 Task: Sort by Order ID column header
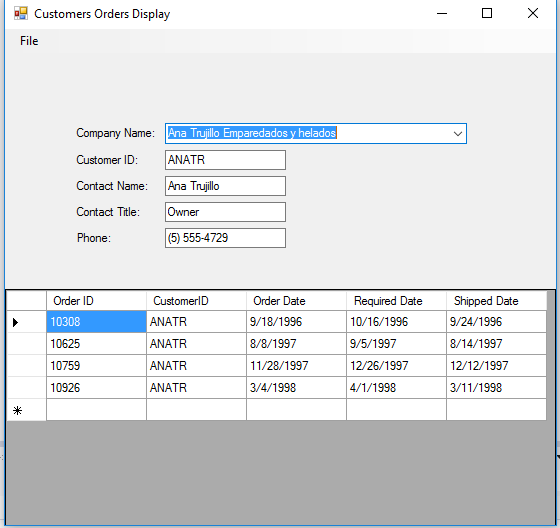pos(96,301)
